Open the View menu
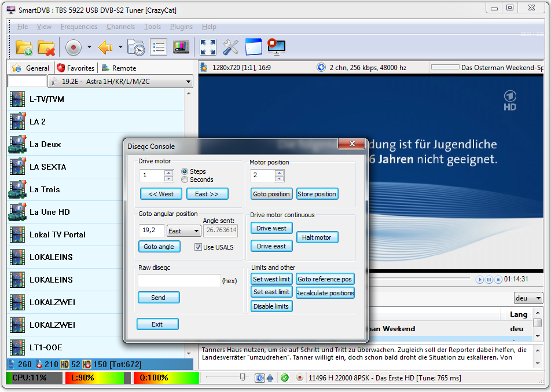The height and width of the screenshot is (392, 551). pyautogui.click(x=44, y=27)
